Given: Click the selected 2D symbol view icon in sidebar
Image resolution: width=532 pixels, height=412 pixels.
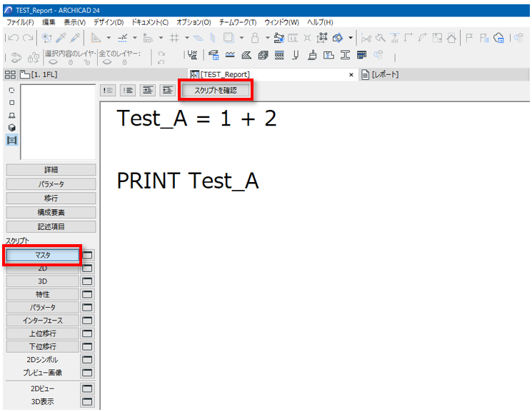Looking at the screenshot, I should click(x=12, y=140).
